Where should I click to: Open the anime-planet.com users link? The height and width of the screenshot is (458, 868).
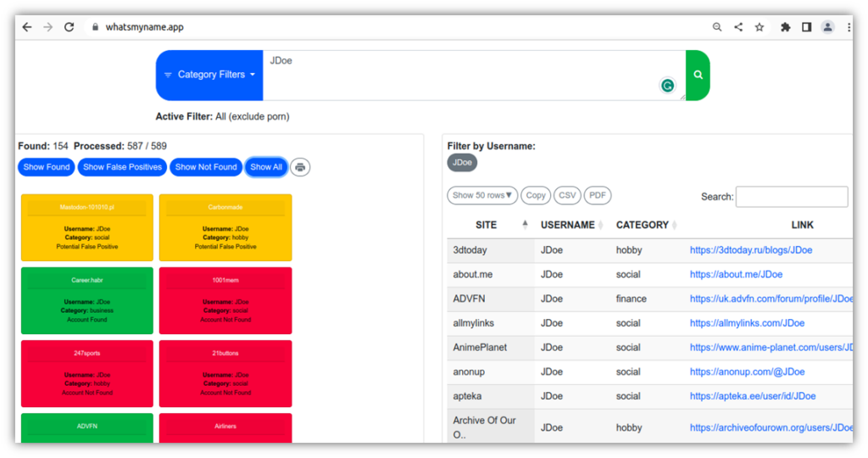click(x=771, y=347)
